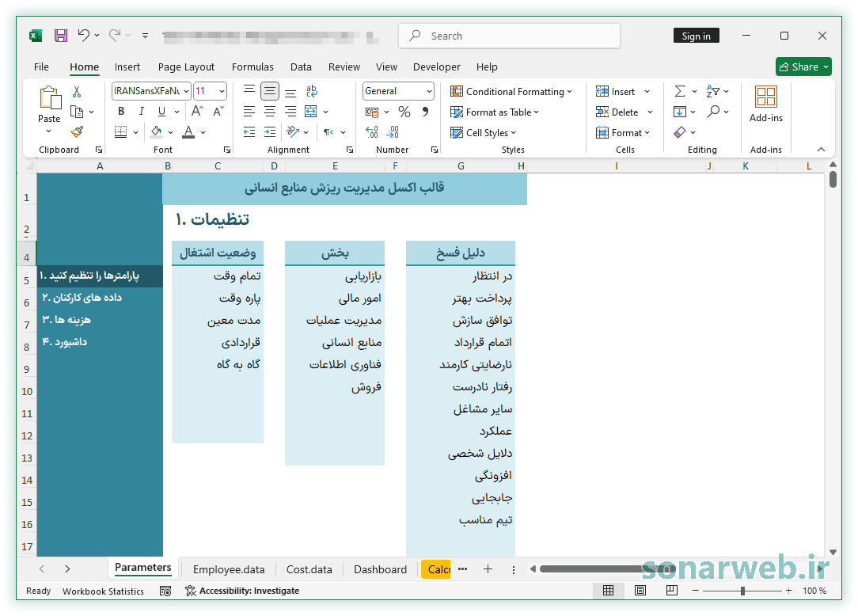Click the font color A swatch
This screenshot has width=858, height=616.
coord(188,132)
